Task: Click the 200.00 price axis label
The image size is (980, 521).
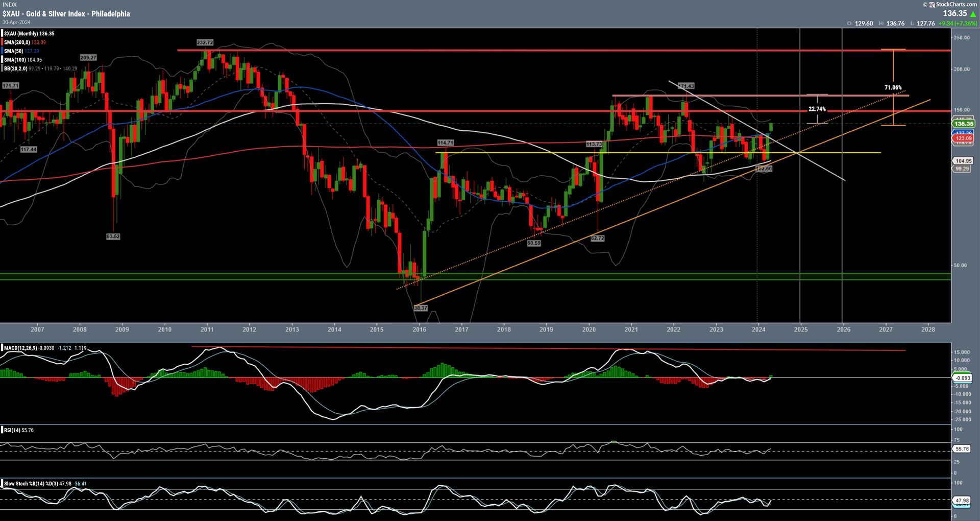Action: click(x=962, y=69)
